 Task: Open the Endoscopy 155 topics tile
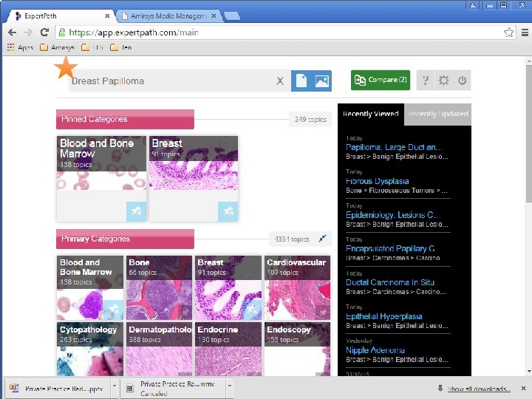pyautogui.click(x=297, y=349)
